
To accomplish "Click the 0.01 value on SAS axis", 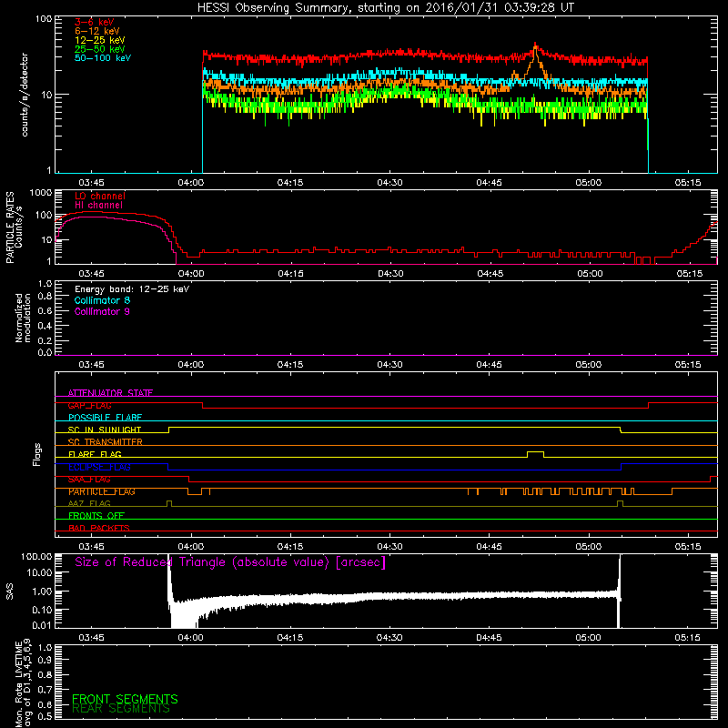I will pyautogui.click(x=41, y=625).
